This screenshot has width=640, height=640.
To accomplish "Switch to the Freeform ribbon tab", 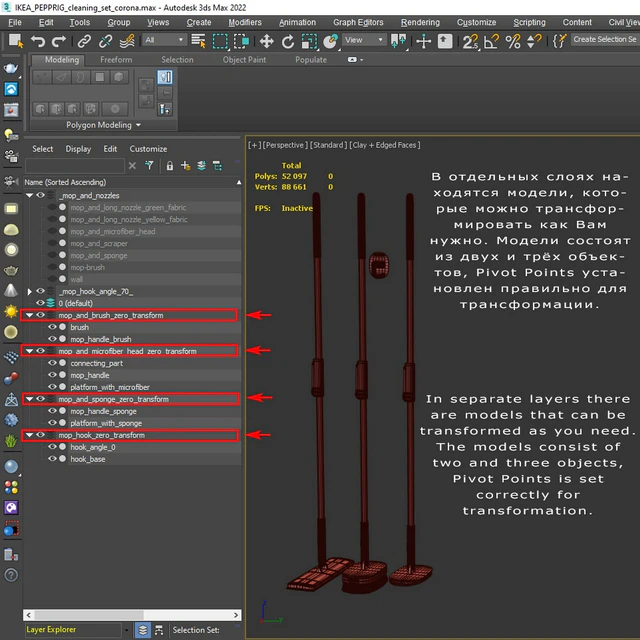I will [116, 60].
